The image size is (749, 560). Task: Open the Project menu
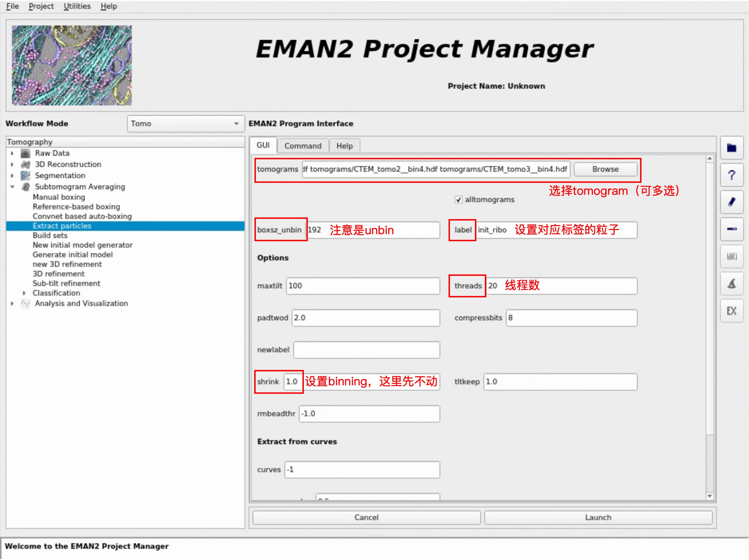(x=41, y=6)
